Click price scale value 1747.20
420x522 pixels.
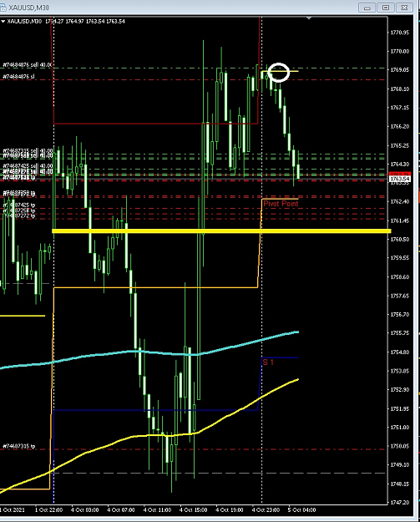click(x=400, y=502)
